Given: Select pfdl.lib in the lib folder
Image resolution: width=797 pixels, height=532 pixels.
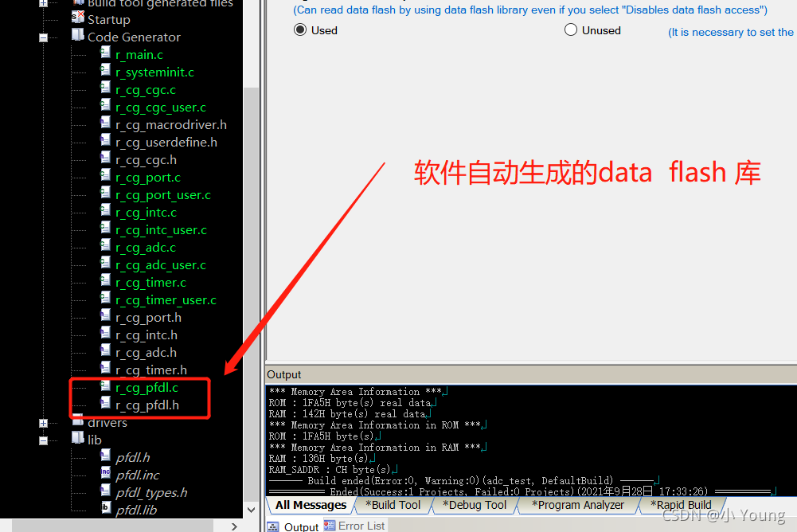Looking at the screenshot, I should [x=136, y=510].
